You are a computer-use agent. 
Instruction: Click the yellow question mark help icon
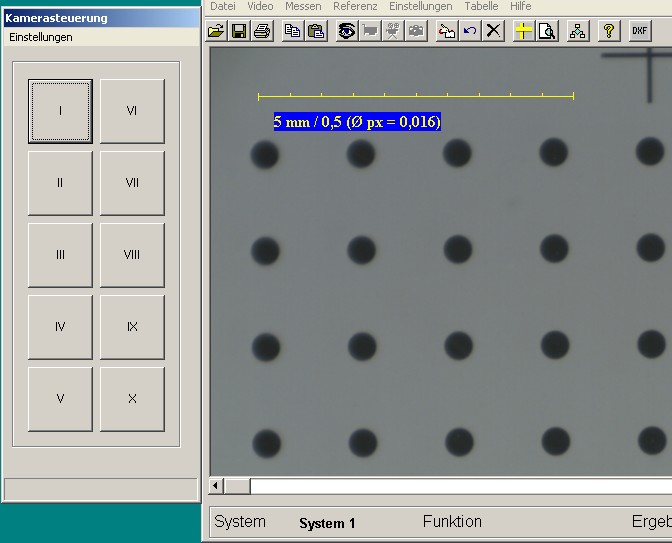609,31
